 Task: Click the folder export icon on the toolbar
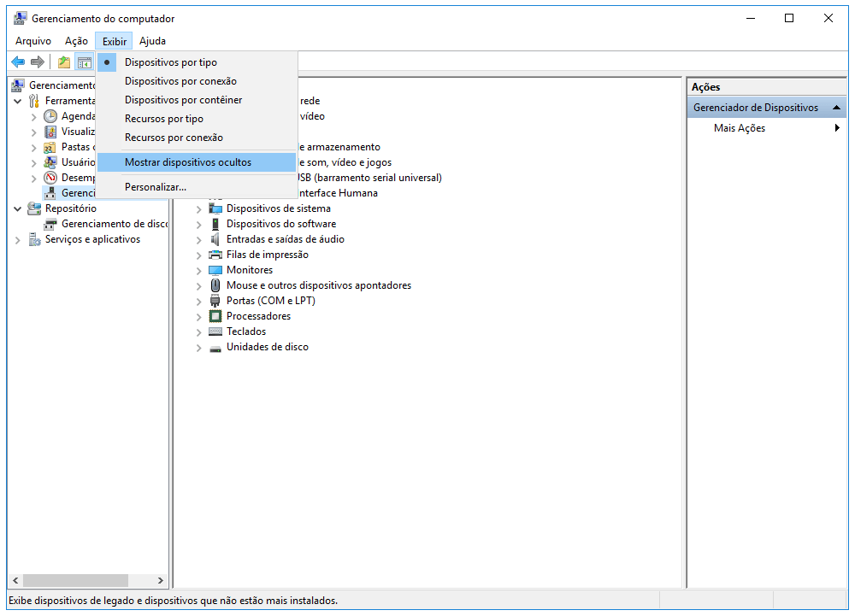tap(63, 62)
